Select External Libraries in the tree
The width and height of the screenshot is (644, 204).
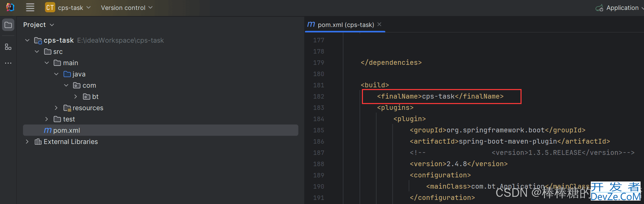tap(161, 142)
